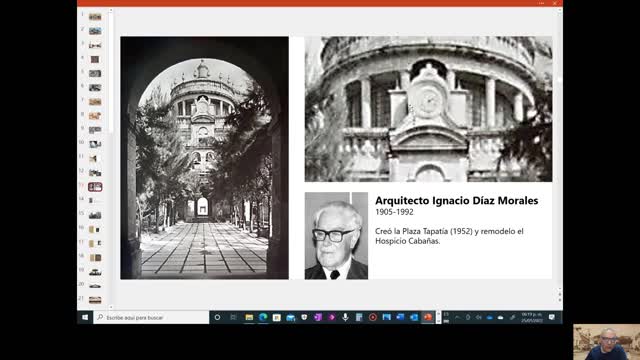The height and width of the screenshot is (360, 640).
Task: Open the Windows Start menu
Action: point(85,317)
